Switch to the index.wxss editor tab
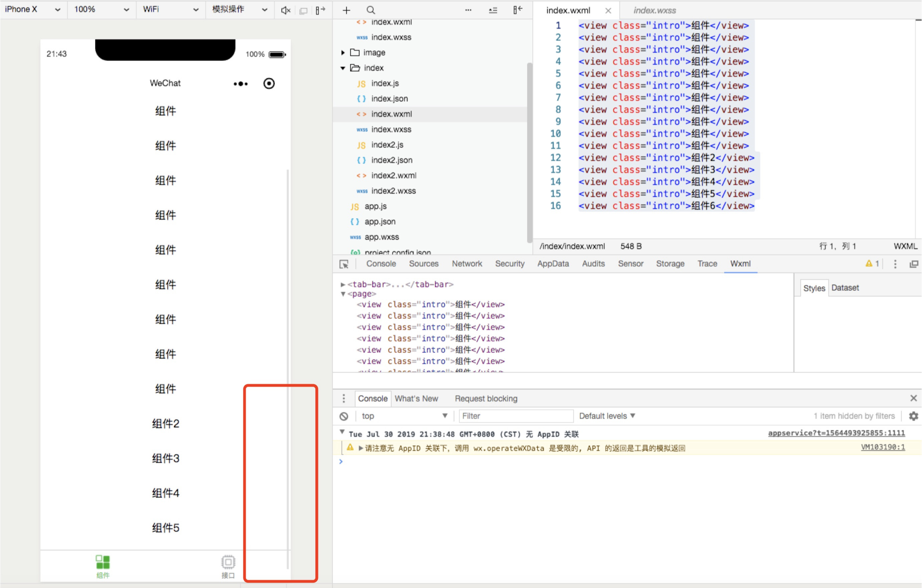 [654, 10]
